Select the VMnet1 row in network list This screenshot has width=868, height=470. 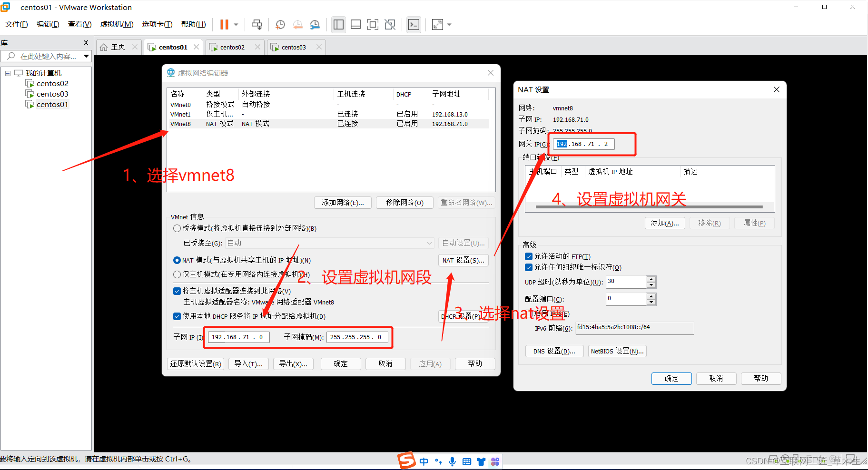coord(328,114)
